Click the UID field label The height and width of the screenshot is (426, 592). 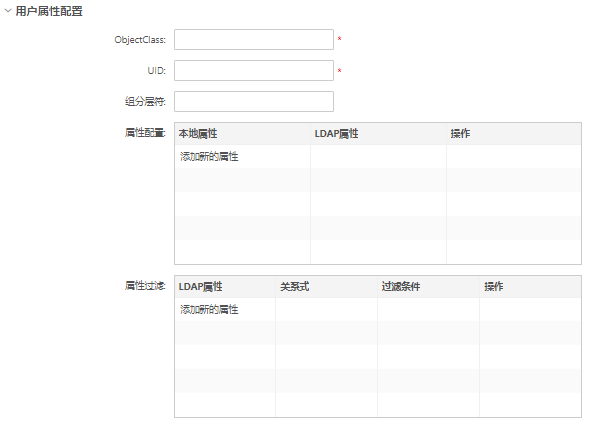156,71
